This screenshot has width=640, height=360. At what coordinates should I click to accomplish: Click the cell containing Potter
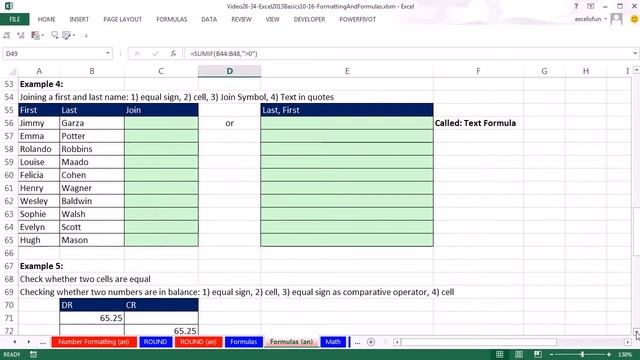coord(92,136)
